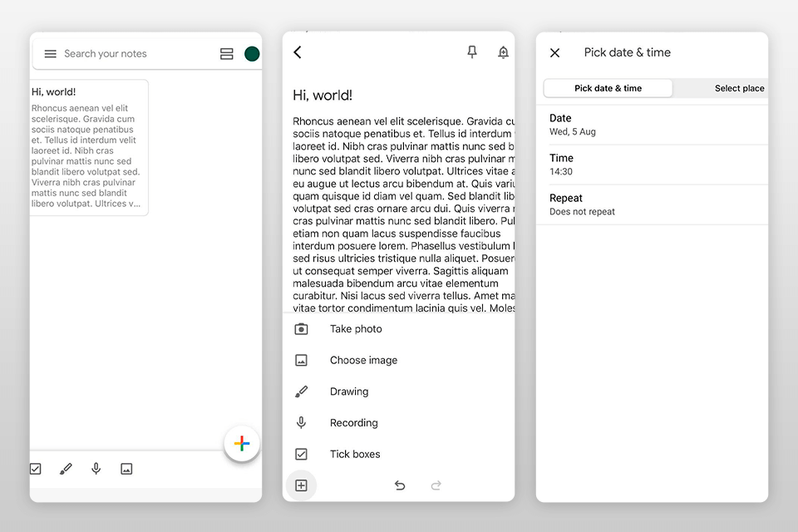Click the note title "Hi, world!" in editor
The width and height of the screenshot is (798, 532).
pyautogui.click(x=323, y=96)
